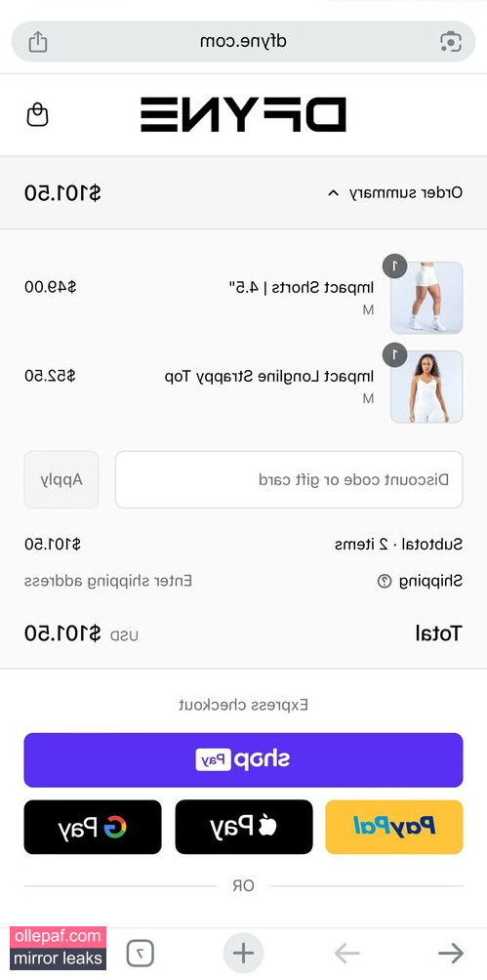Tap the $101.50 order summary total header
487x980 pixels.
(x=62, y=192)
